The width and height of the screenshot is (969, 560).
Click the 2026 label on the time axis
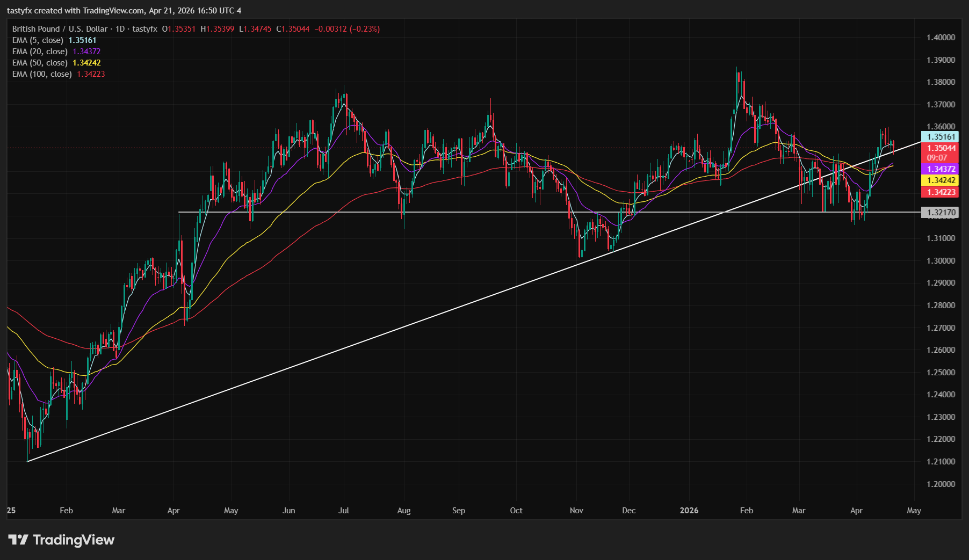point(689,511)
